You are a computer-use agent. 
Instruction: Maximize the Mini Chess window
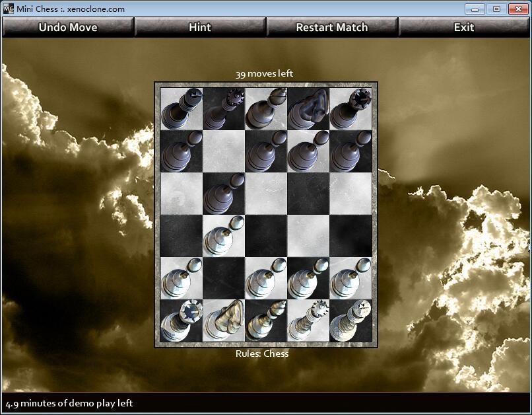496,9
